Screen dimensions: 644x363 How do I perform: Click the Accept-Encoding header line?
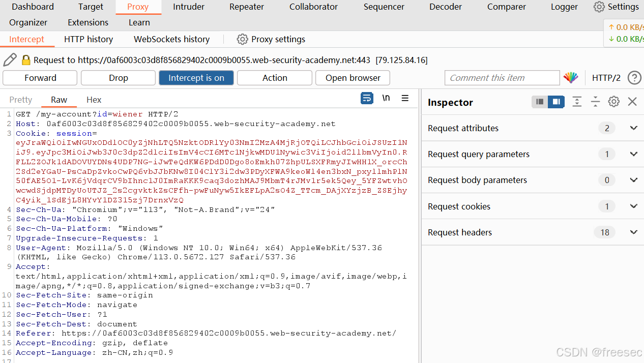(x=92, y=343)
